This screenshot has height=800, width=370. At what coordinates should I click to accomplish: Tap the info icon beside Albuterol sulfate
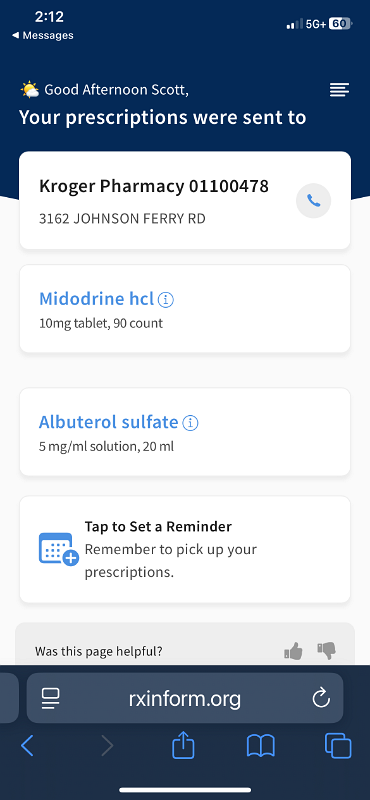click(190, 423)
